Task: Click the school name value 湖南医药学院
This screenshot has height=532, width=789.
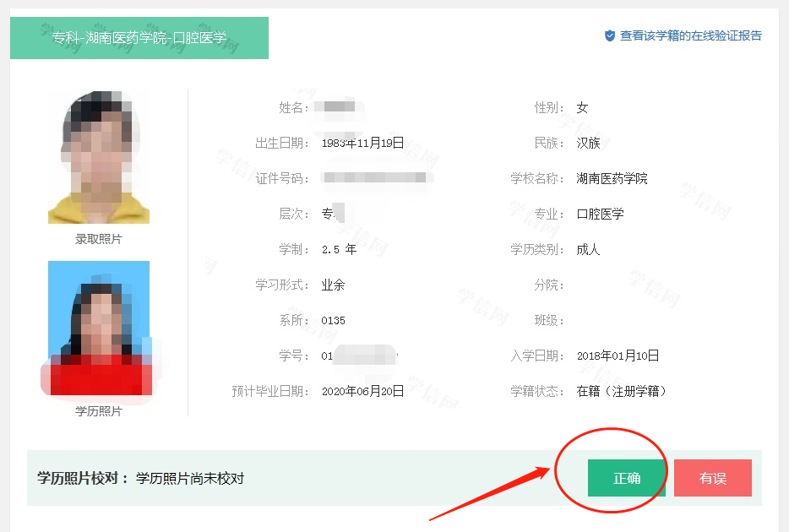Action: point(612,178)
